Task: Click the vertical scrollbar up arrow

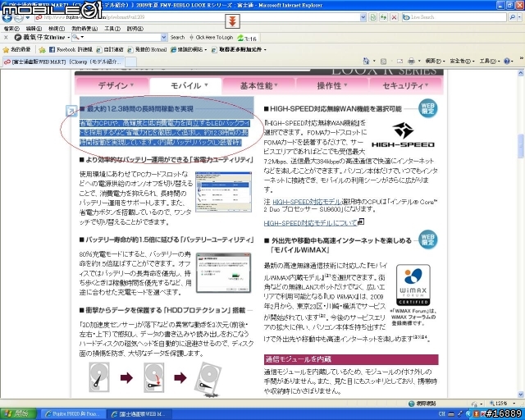Action: click(521, 73)
